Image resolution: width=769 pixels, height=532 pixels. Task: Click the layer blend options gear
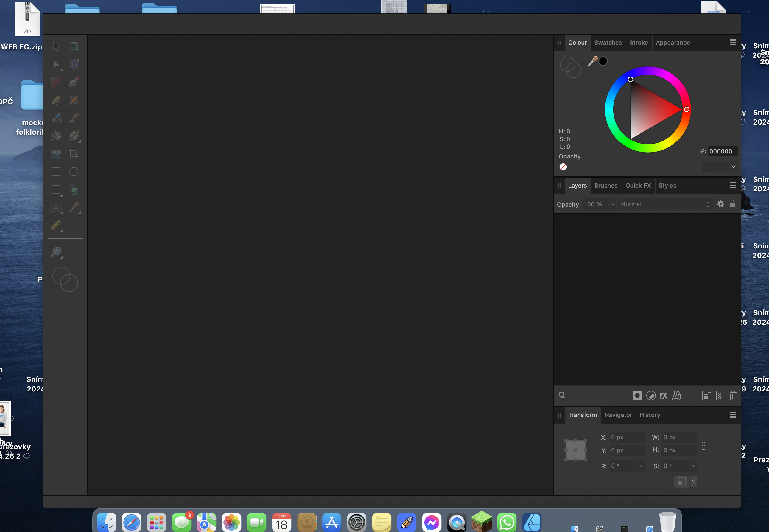click(720, 204)
